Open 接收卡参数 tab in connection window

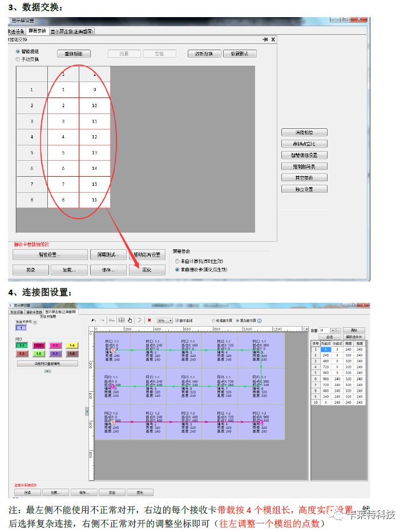(35, 312)
